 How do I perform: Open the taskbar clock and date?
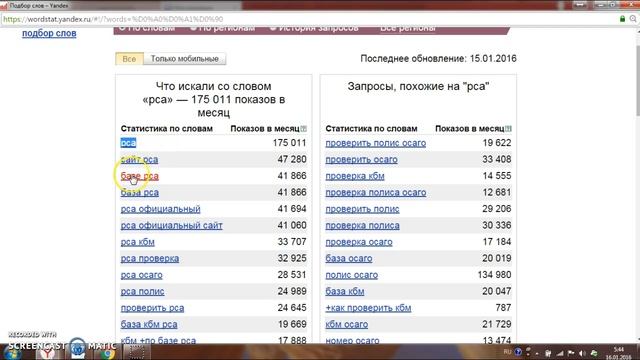[619, 353]
